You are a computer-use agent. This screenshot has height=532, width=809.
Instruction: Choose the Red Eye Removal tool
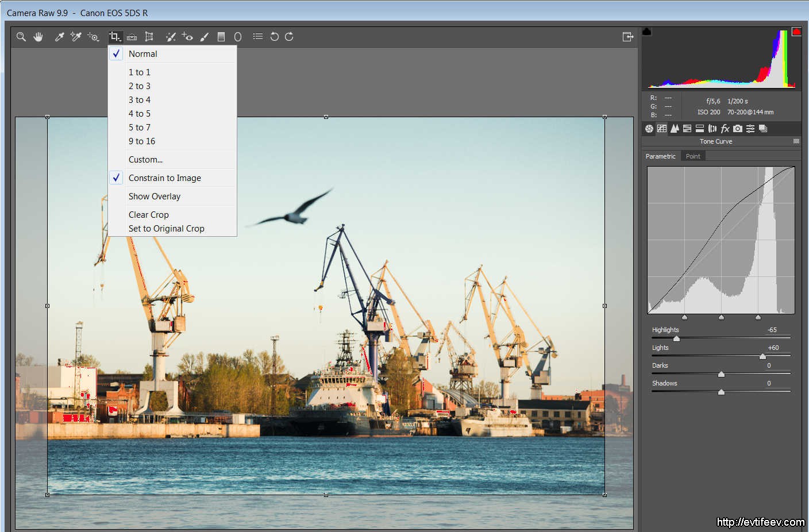tap(187, 37)
